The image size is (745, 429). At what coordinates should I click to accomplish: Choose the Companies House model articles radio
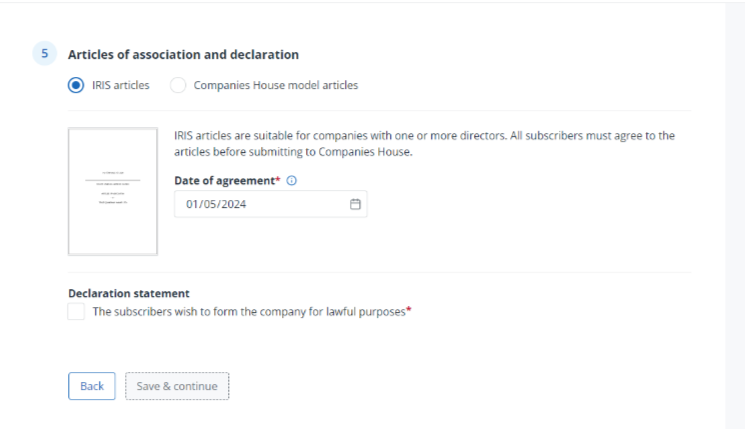click(x=178, y=85)
